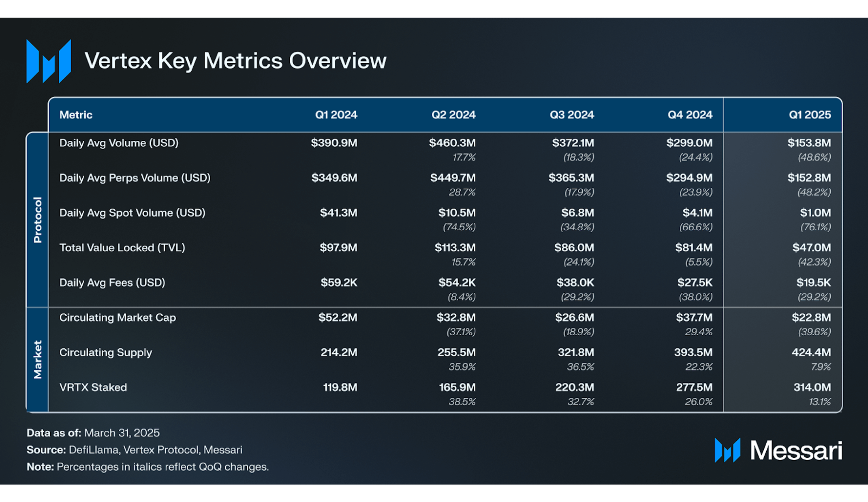The height and width of the screenshot is (502, 868).
Task: Select the Market section label
Action: click(38, 360)
